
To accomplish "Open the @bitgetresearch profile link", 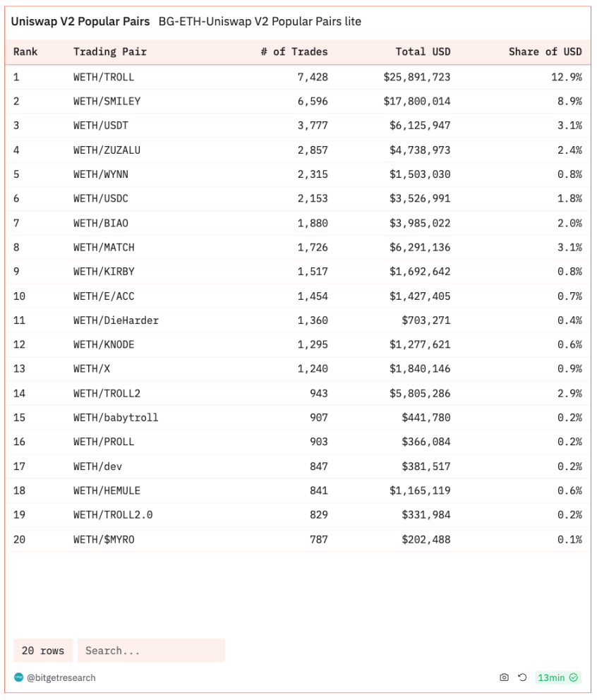I will [x=61, y=677].
